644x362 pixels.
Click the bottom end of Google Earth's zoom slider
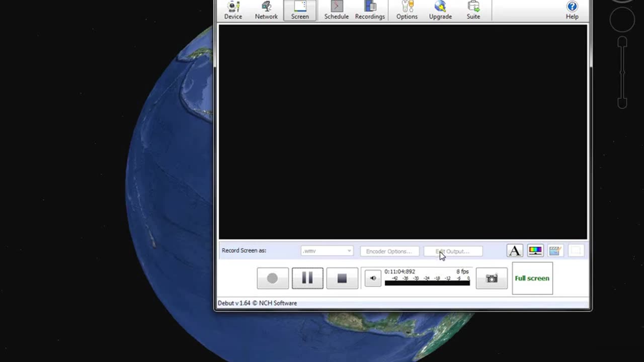[x=622, y=103]
